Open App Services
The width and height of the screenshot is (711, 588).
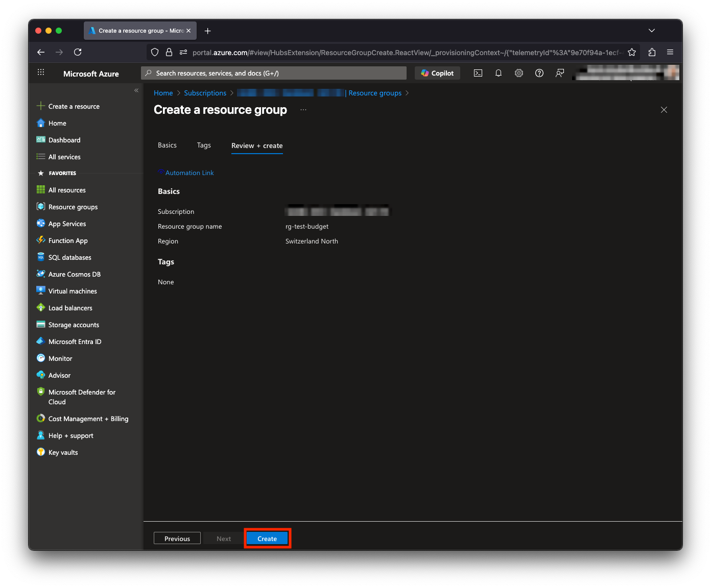(66, 224)
